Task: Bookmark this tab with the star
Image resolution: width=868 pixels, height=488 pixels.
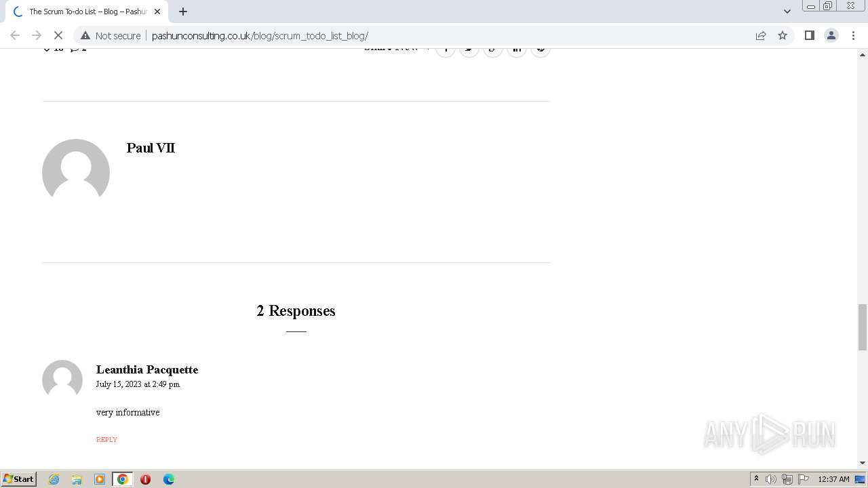Action: tap(783, 35)
